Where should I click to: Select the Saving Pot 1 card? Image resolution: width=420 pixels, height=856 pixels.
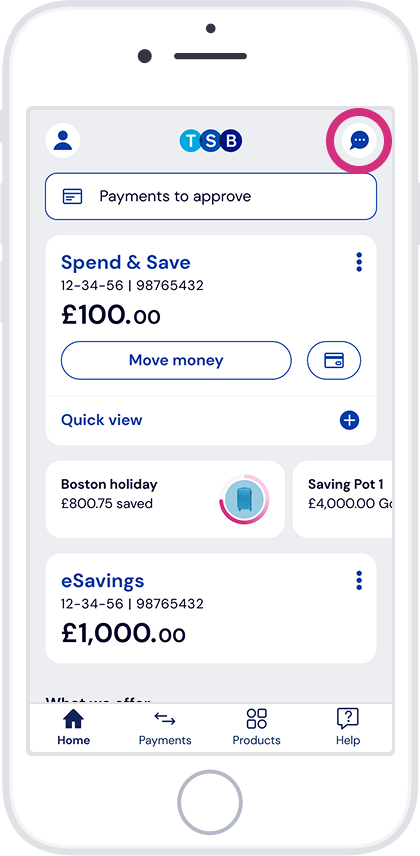(342, 500)
